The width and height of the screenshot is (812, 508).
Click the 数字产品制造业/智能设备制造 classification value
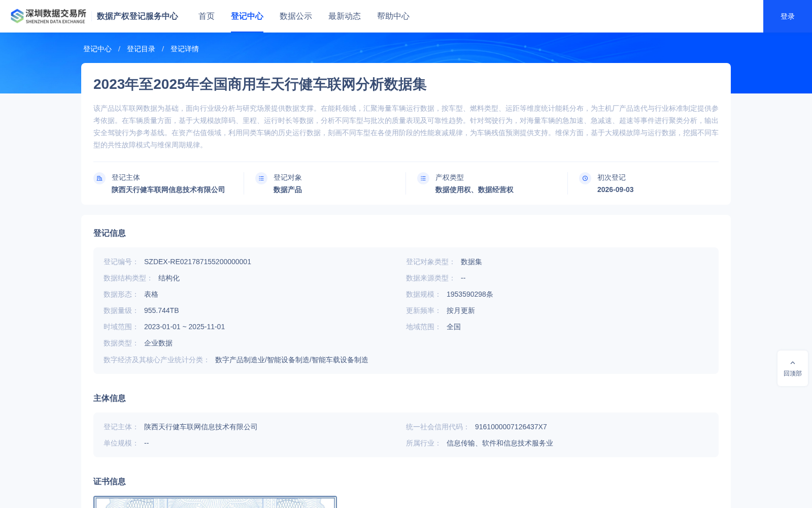pyautogui.click(x=292, y=360)
